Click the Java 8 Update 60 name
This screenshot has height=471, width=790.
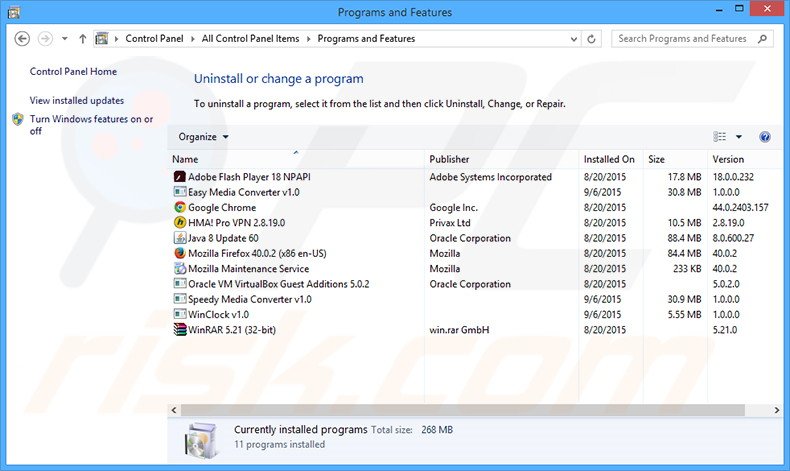point(223,238)
